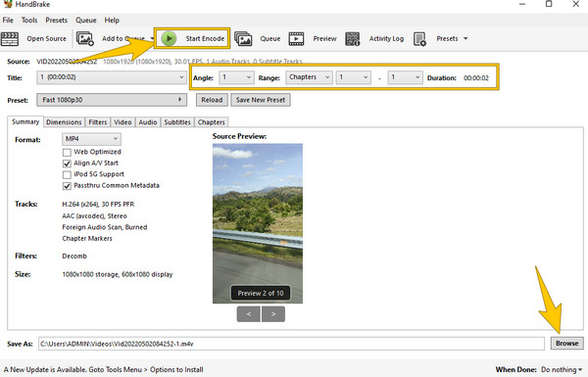588x377 pixels.
Task: Enable the Web Optimized checkbox
Action: point(67,152)
